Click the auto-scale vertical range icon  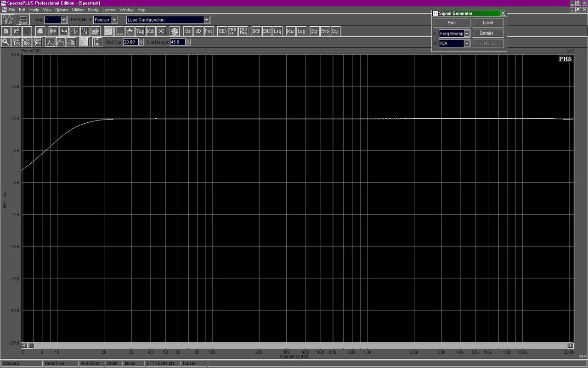(97, 42)
